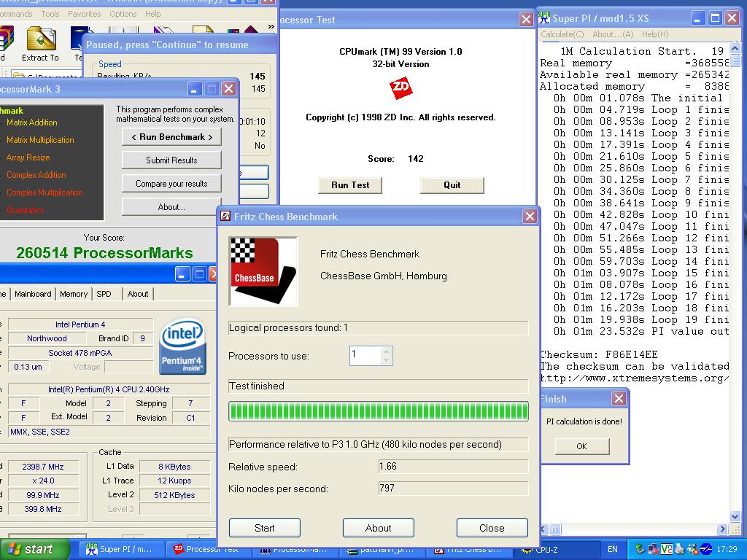This screenshot has height=560, width=747.
Task: Open the Tools menu in WinRAR
Action: 50,14
